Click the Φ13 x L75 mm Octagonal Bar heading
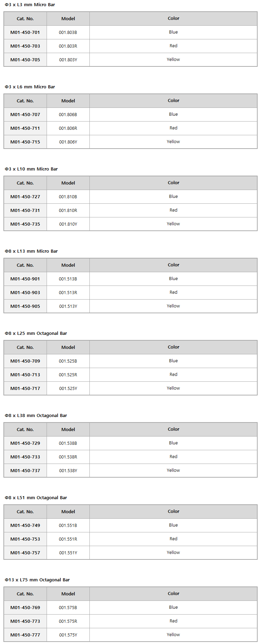The height and width of the screenshot is (644, 259). tap(37, 580)
